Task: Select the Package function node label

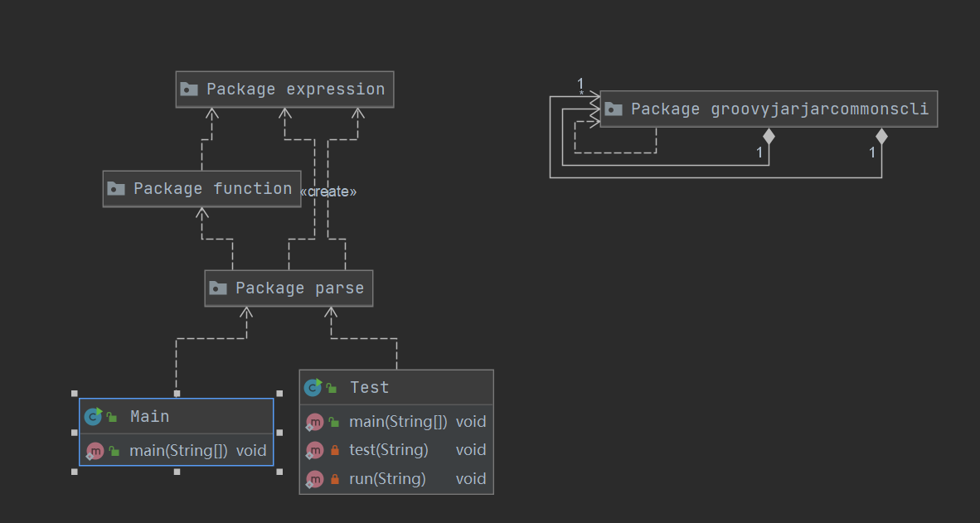Action: (x=212, y=189)
